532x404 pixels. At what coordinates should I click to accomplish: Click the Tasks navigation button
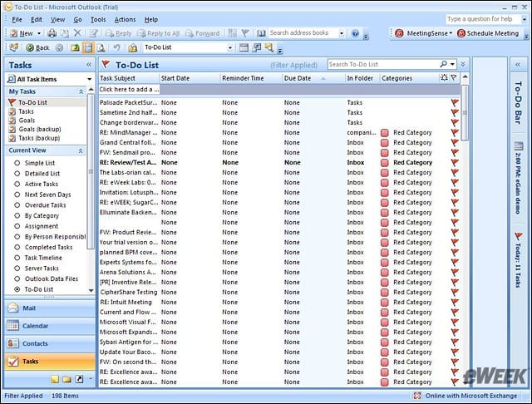coord(50,362)
